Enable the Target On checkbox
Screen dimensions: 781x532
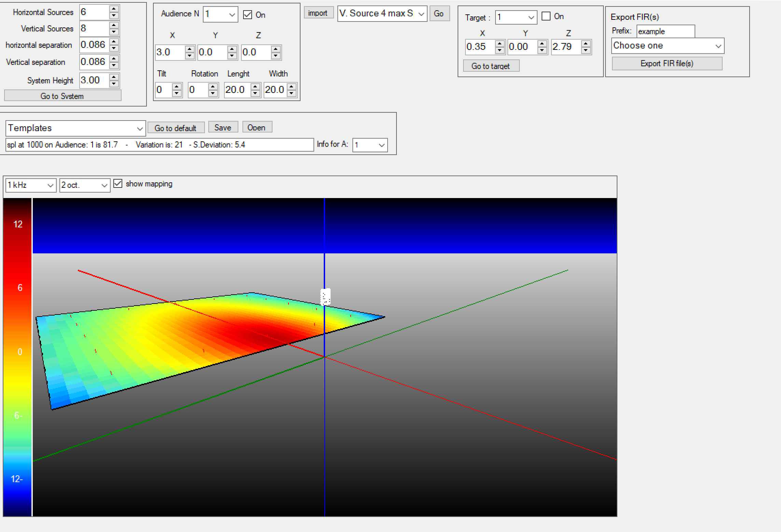coord(546,16)
